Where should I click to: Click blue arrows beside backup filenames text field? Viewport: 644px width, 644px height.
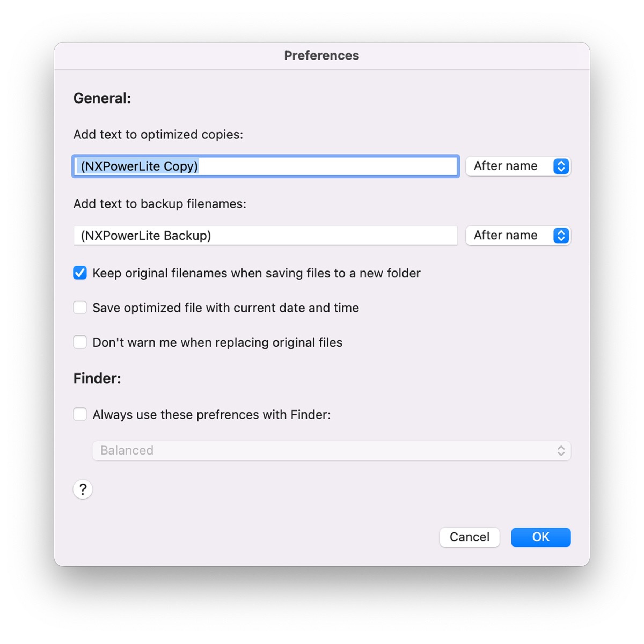pos(561,235)
